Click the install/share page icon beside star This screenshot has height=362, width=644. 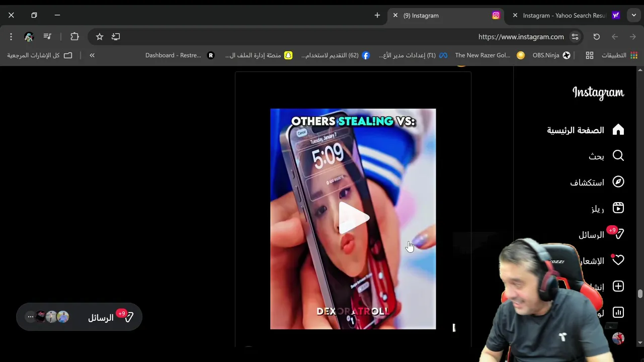click(116, 37)
